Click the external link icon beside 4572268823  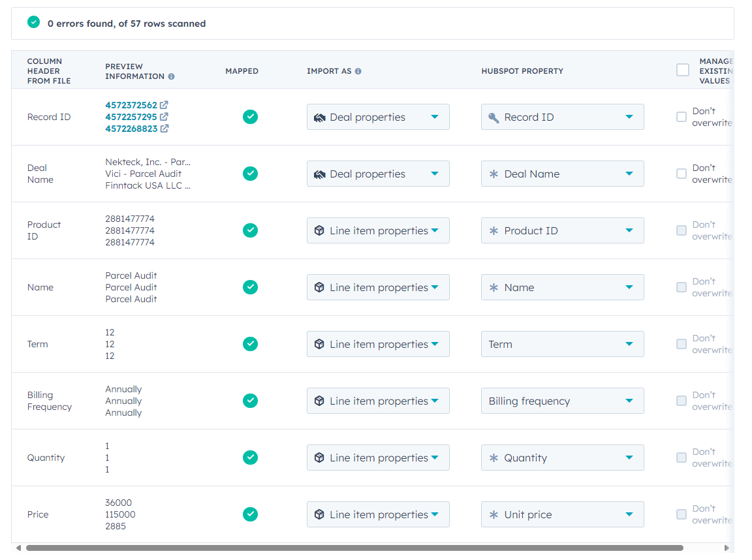click(164, 129)
